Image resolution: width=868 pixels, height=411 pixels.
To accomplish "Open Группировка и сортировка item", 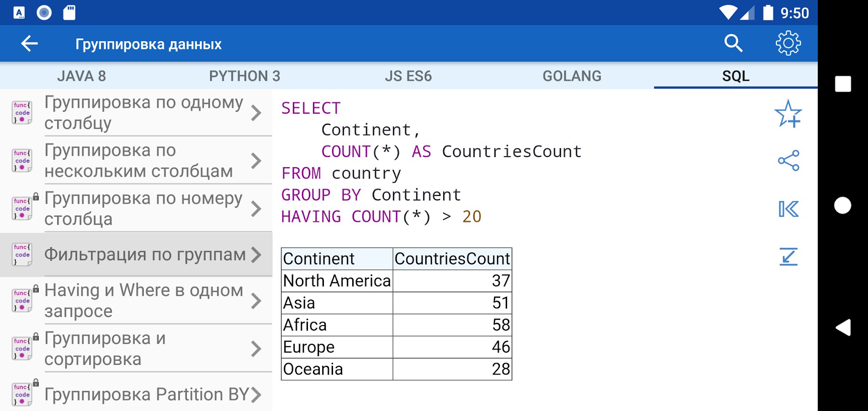I will (136, 348).
